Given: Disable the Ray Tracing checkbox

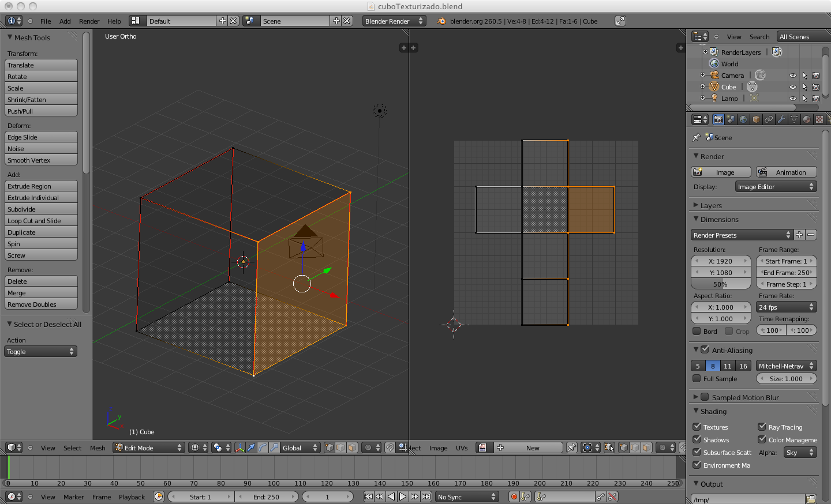Looking at the screenshot, I should pos(762,427).
